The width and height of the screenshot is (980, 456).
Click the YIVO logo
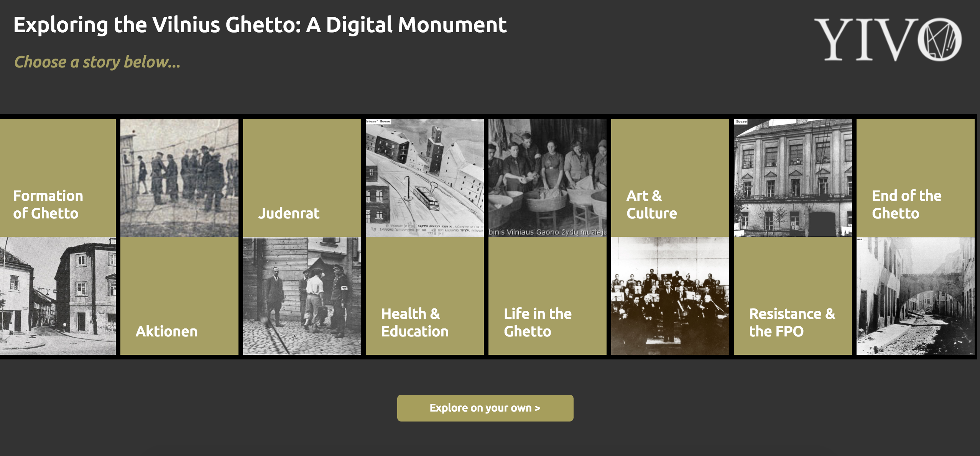click(x=887, y=39)
